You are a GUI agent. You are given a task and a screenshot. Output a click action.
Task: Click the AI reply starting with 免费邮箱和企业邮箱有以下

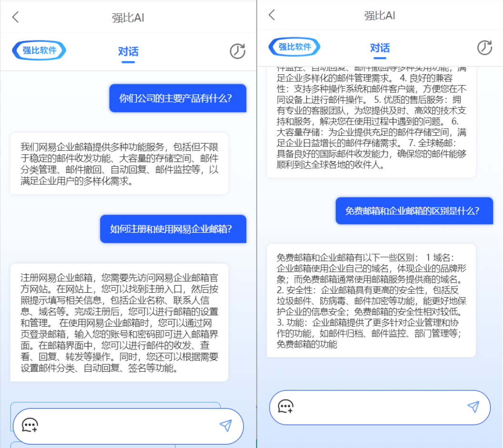click(x=371, y=300)
